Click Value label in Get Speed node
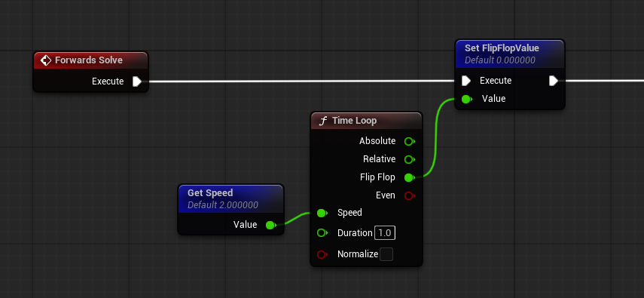Image resolution: width=644 pixels, height=298 pixels. coord(246,225)
